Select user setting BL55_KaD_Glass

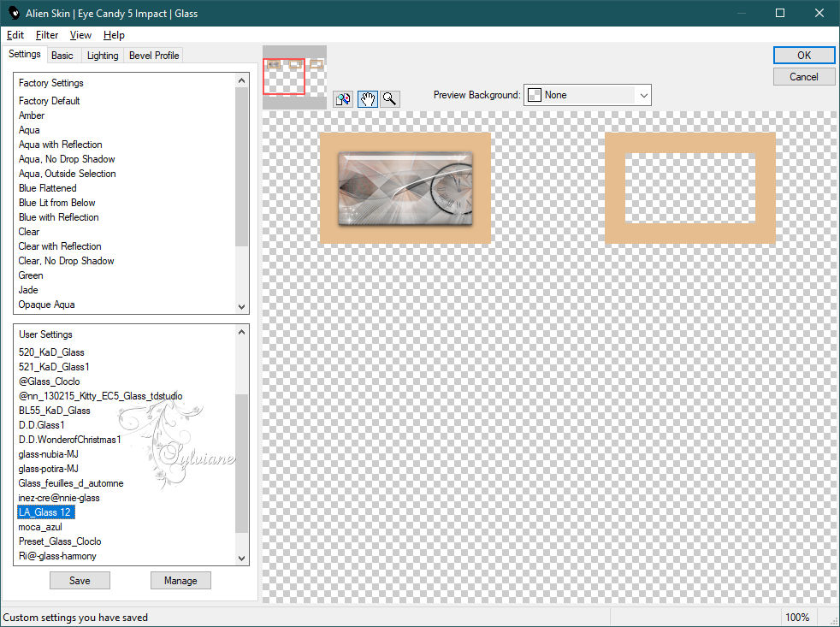coord(55,410)
